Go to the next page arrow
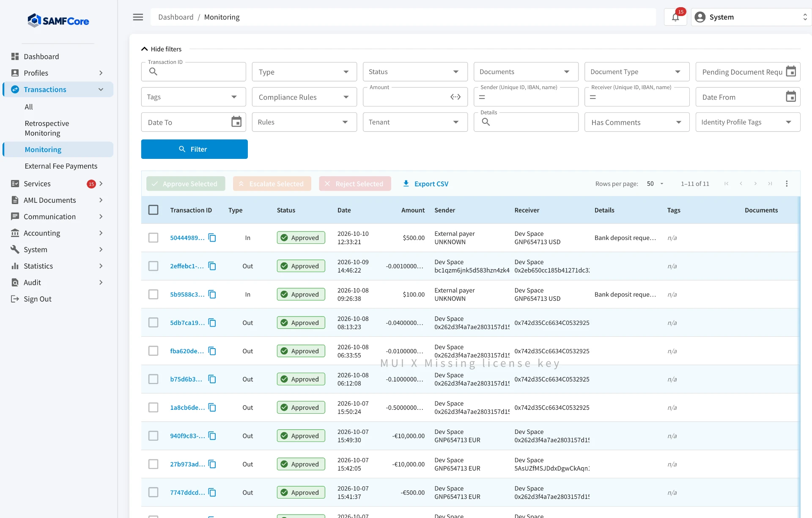 click(755, 184)
